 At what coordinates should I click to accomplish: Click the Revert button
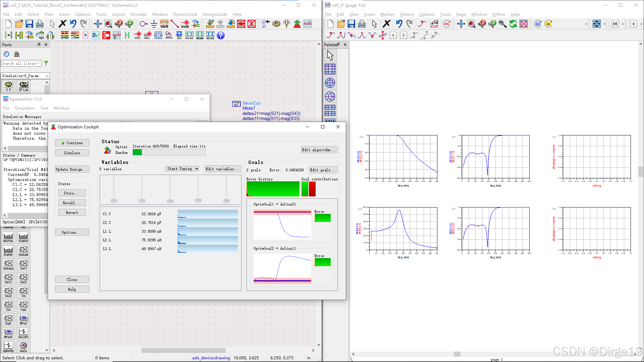coord(72,213)
